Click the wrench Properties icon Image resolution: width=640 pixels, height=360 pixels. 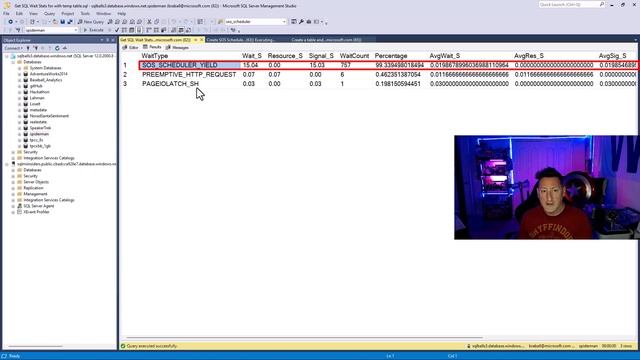(301, 22)
